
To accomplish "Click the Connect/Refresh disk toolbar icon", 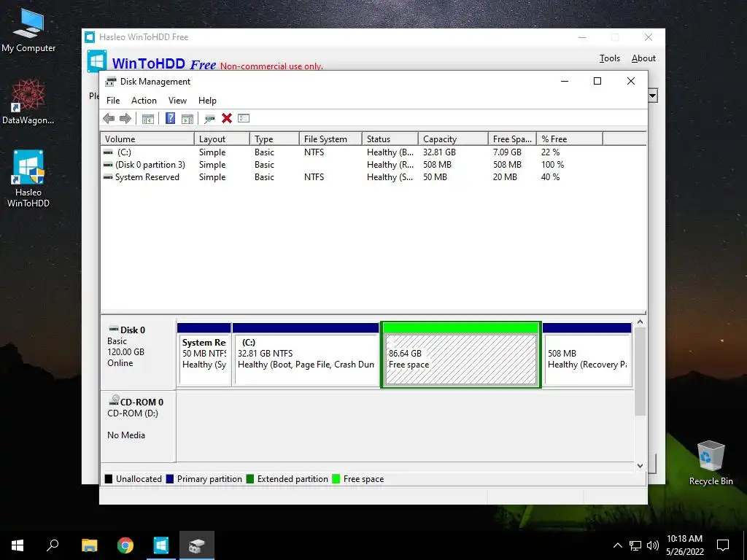I will tap(209, 119).
